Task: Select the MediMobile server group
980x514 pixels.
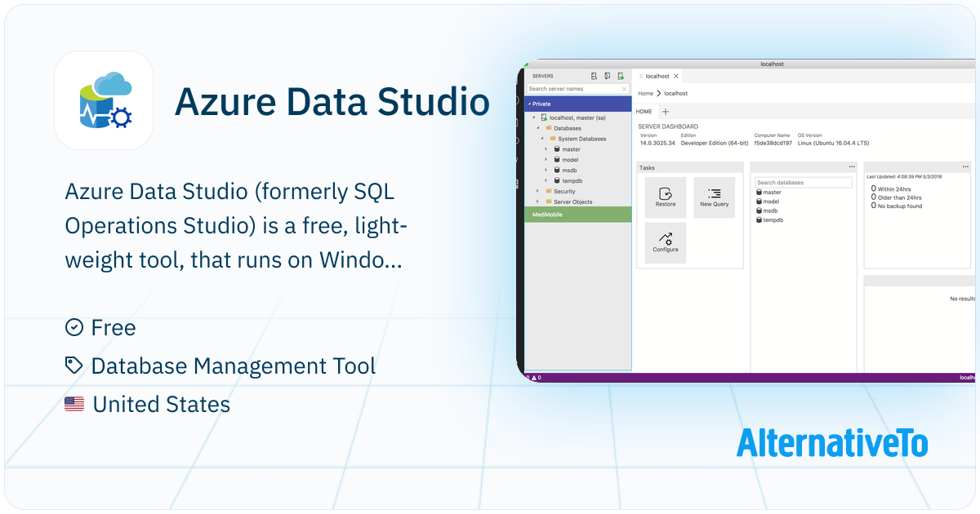Action: pyautogui.click(x=578, y=215)
